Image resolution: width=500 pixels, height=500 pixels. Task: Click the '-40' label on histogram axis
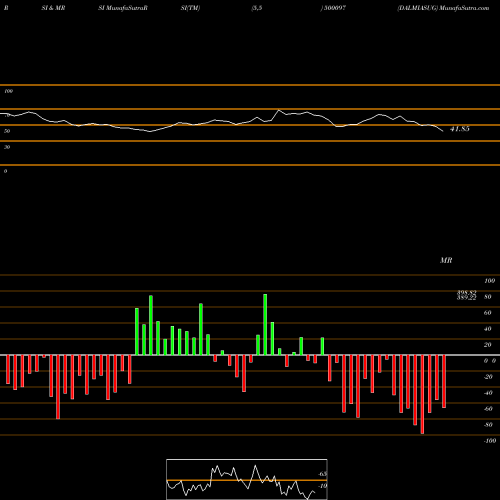click(x=488, y=393)
